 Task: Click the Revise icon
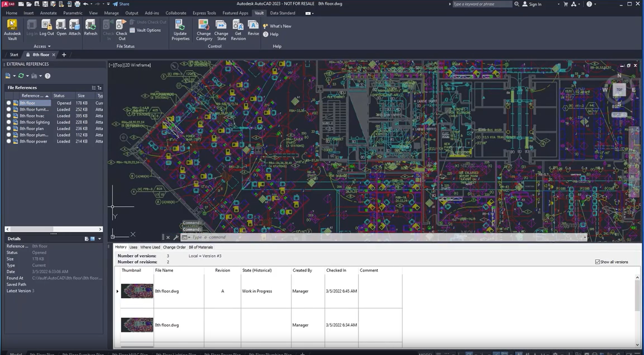click(253, 28)
